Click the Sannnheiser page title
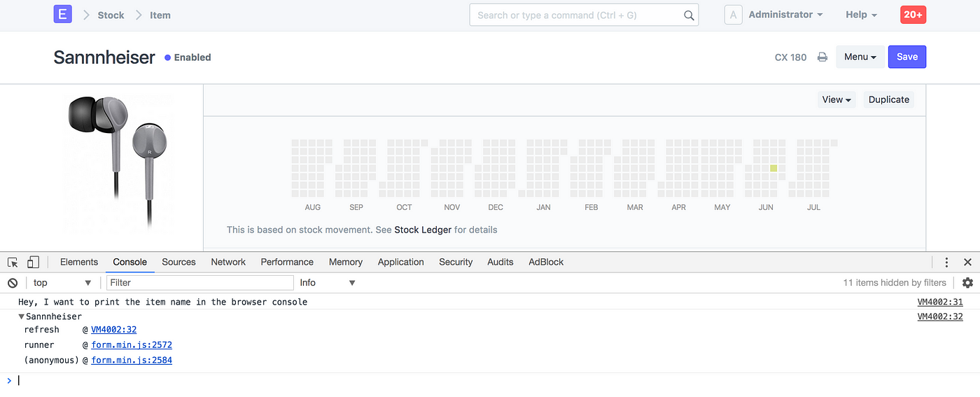Screen dimensions: 980x397 (x=104, y=57)
